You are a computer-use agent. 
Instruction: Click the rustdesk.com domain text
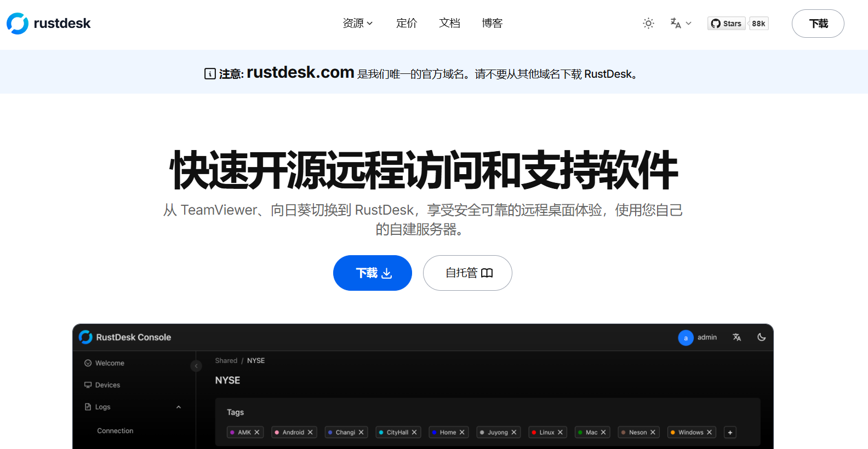(x=300, y=72)
